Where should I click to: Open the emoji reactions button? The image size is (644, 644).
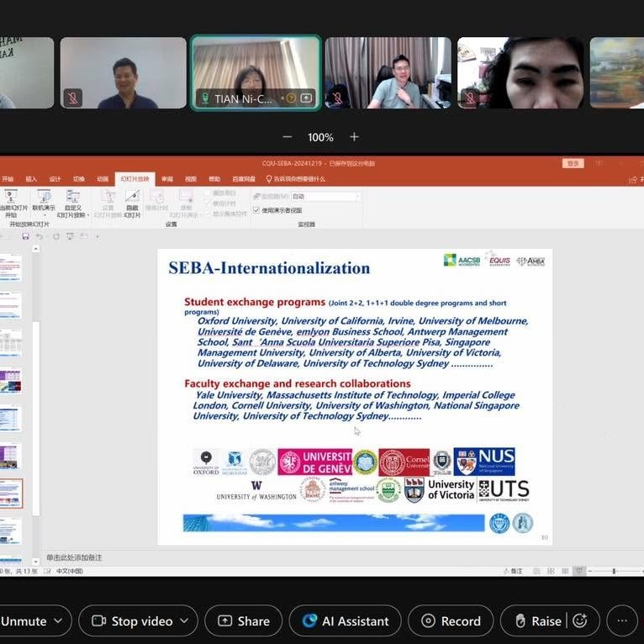[579, 620]
